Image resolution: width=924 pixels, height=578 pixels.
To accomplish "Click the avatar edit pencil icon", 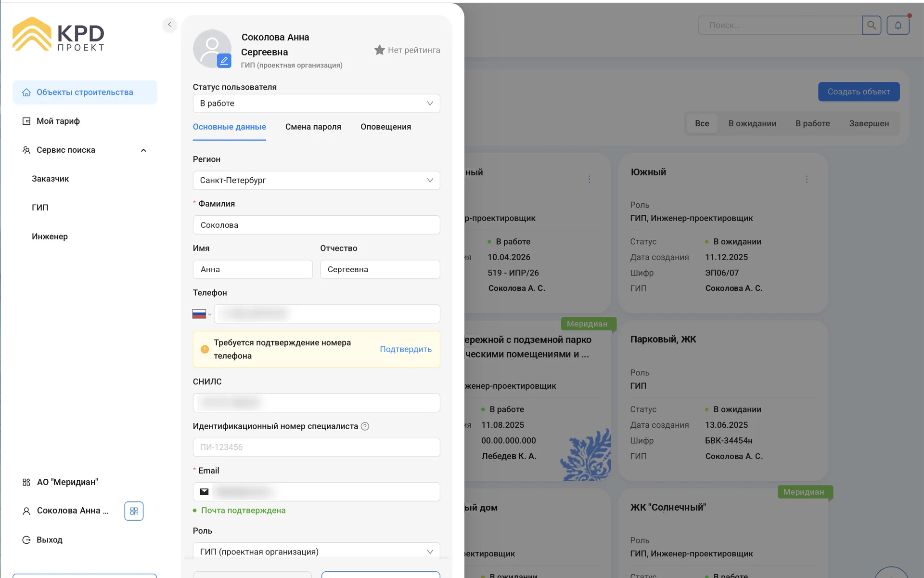I will click(x=224, y=61).
